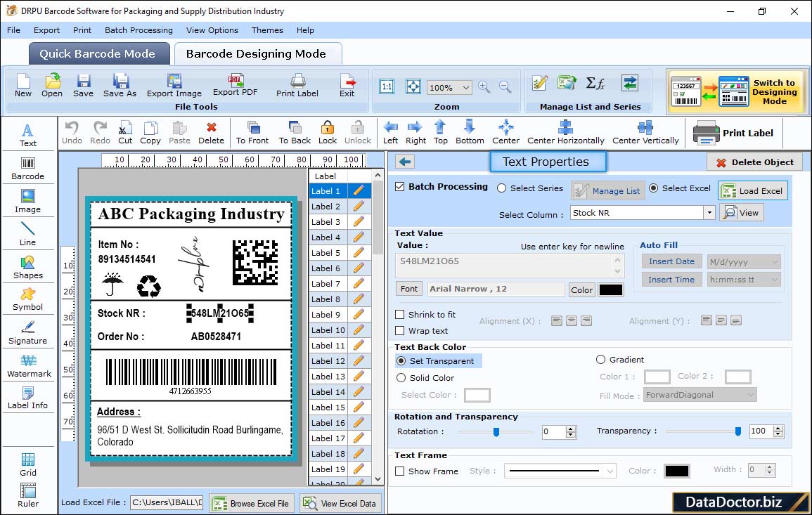
Task: Center Horizontally align object
Action: pos(565,133)
